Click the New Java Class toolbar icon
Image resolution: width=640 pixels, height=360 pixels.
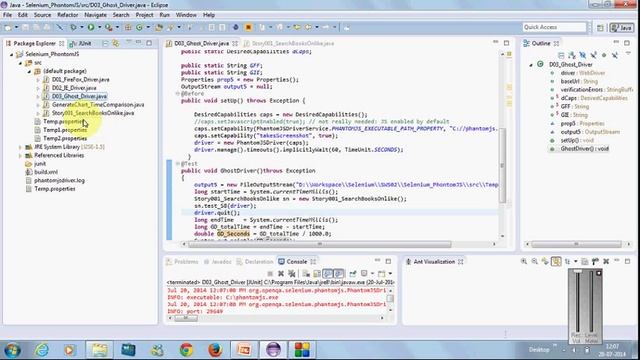coord(139,27)
